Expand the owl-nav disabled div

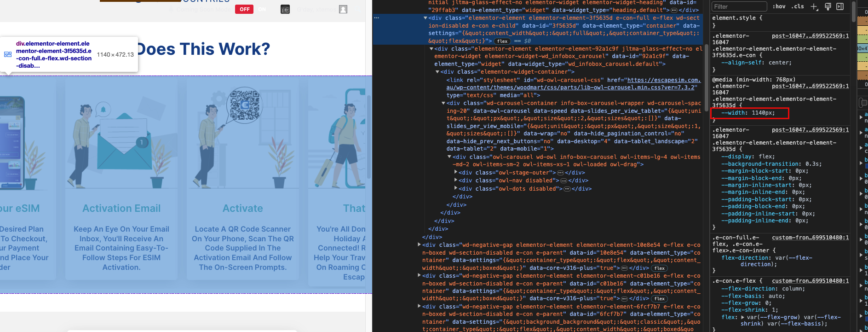point(456,181)
